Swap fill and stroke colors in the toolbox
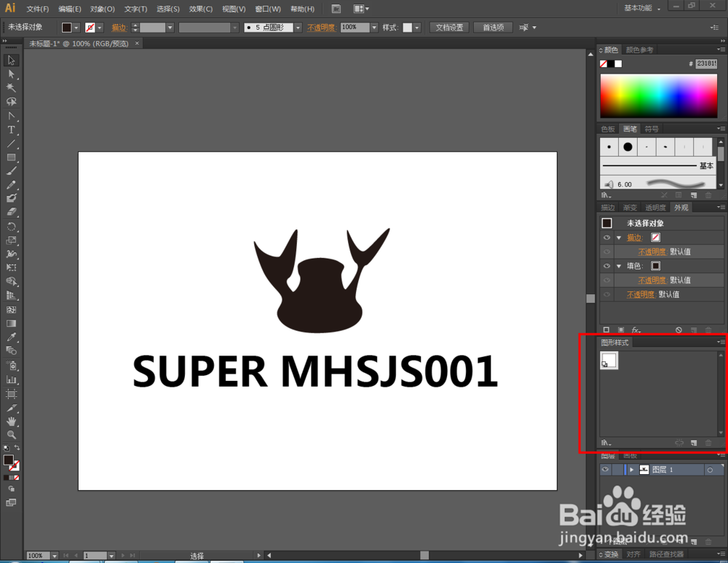The height and width of the screenshot is (563, 728). [17, 448]
